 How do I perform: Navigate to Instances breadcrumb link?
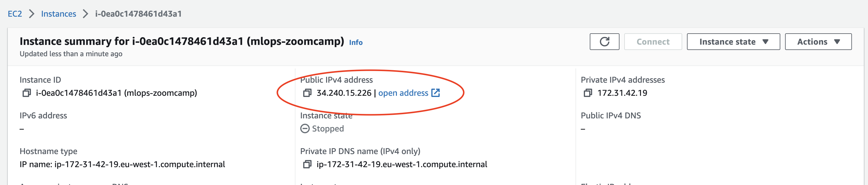tap(59, 14)
